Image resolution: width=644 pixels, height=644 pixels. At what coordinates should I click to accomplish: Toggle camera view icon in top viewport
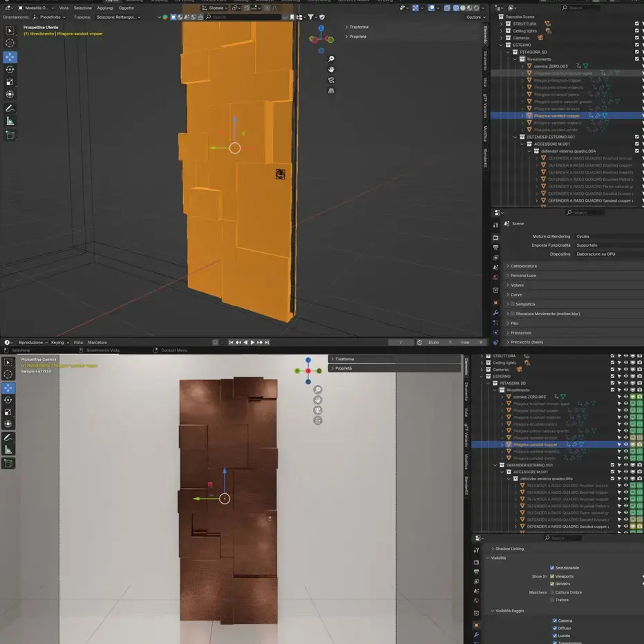(x=331, y=80)
